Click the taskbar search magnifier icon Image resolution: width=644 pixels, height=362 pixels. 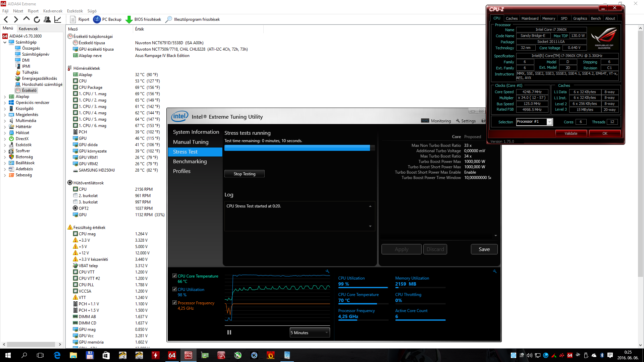[x=24, y=355]
